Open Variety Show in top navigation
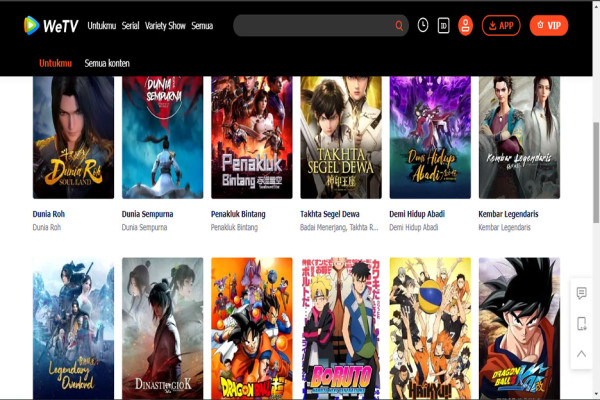Viewport: 600px width, 400px height. point(165,26)
